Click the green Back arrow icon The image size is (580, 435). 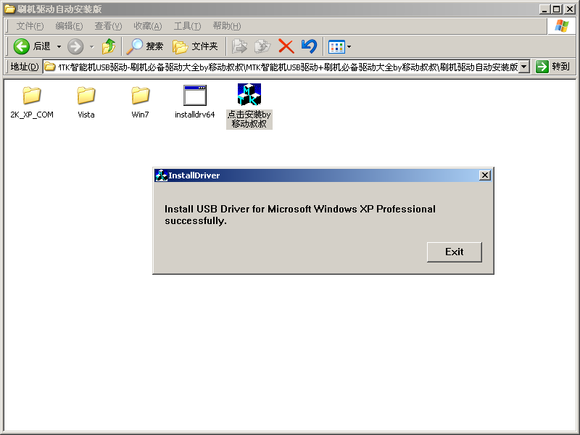21,47
